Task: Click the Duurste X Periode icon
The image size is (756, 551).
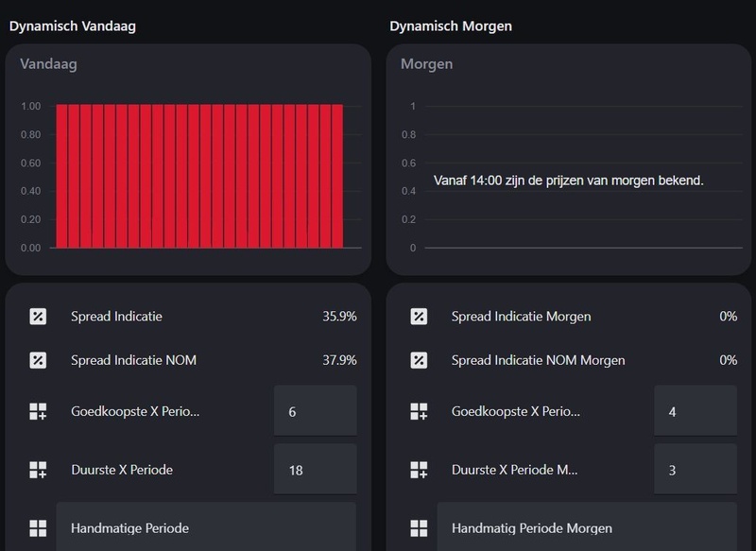Action: (38, 470)
